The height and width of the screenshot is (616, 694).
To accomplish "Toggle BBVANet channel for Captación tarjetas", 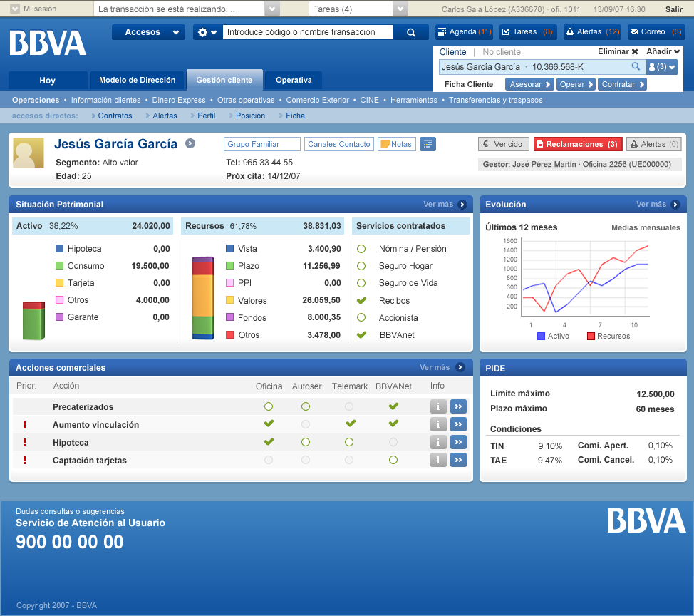I will 393,460.
